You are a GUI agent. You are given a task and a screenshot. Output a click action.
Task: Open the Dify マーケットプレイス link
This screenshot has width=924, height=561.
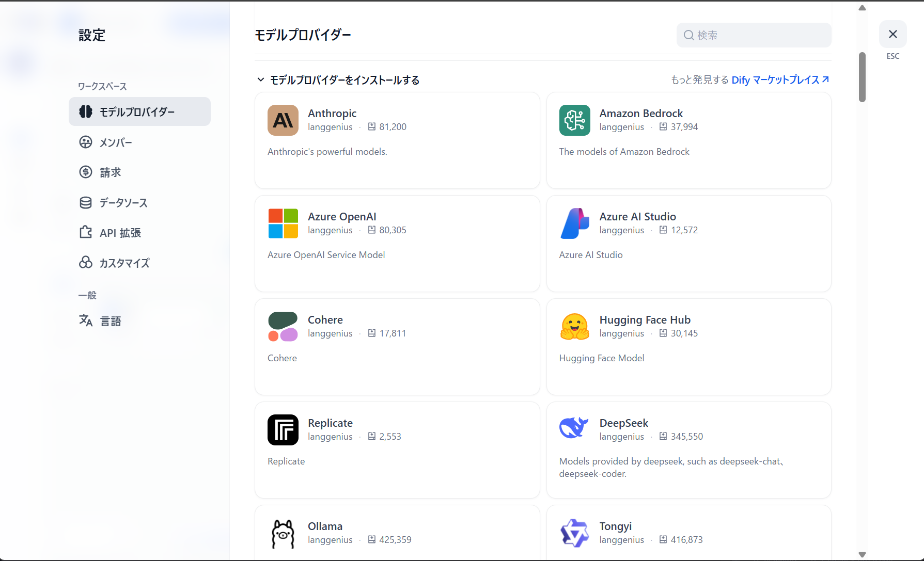[x=780, y=79]
